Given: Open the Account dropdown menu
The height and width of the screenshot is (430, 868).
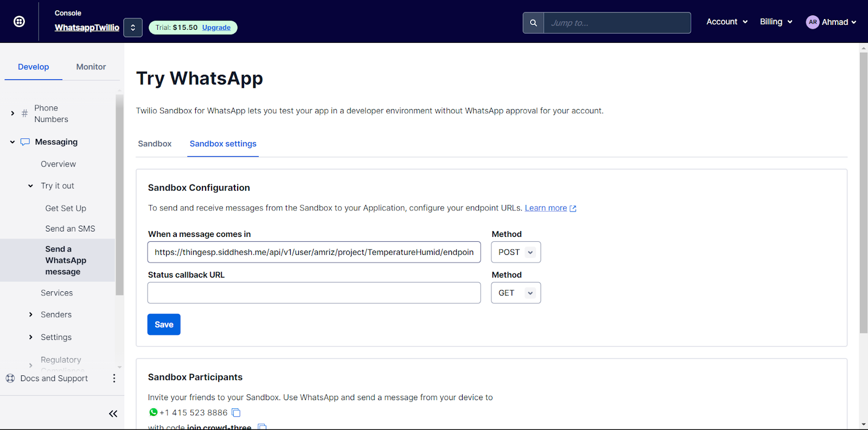Looking at the screenshot, I should tap(727, 22).
